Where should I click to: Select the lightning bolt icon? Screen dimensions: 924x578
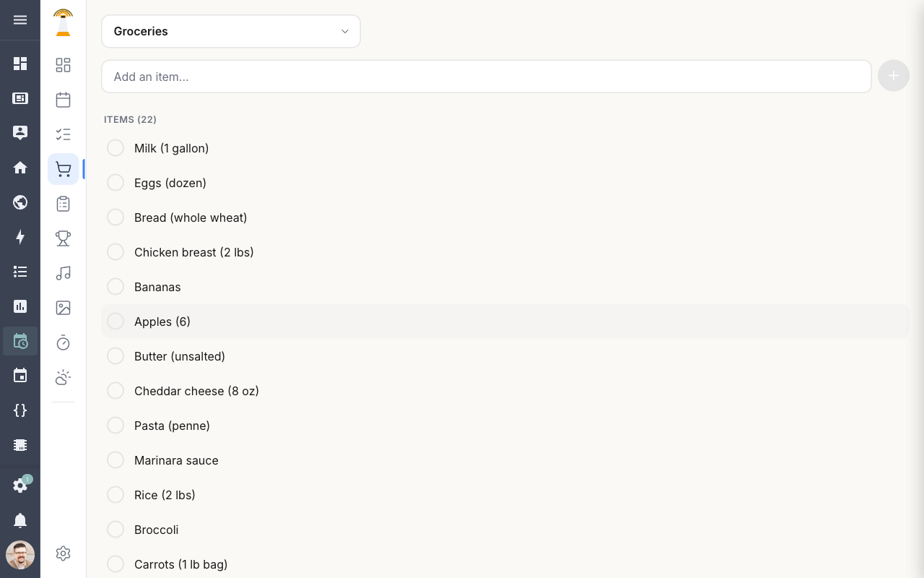click(20, 237)
